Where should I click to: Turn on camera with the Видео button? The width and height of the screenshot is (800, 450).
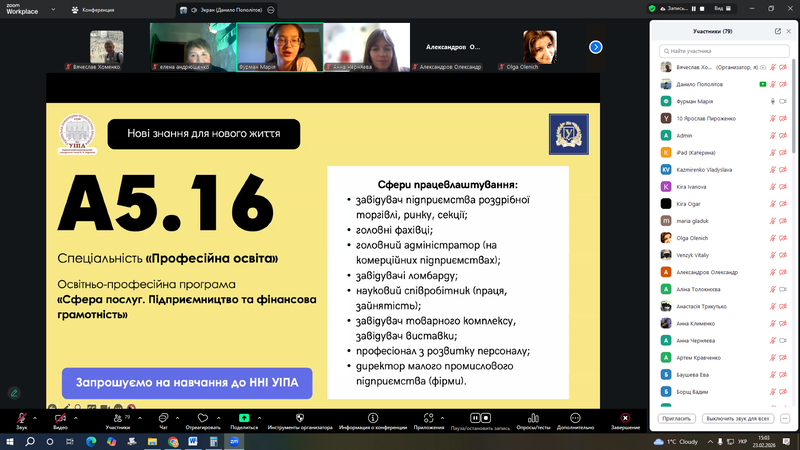(x=60, y=417)
